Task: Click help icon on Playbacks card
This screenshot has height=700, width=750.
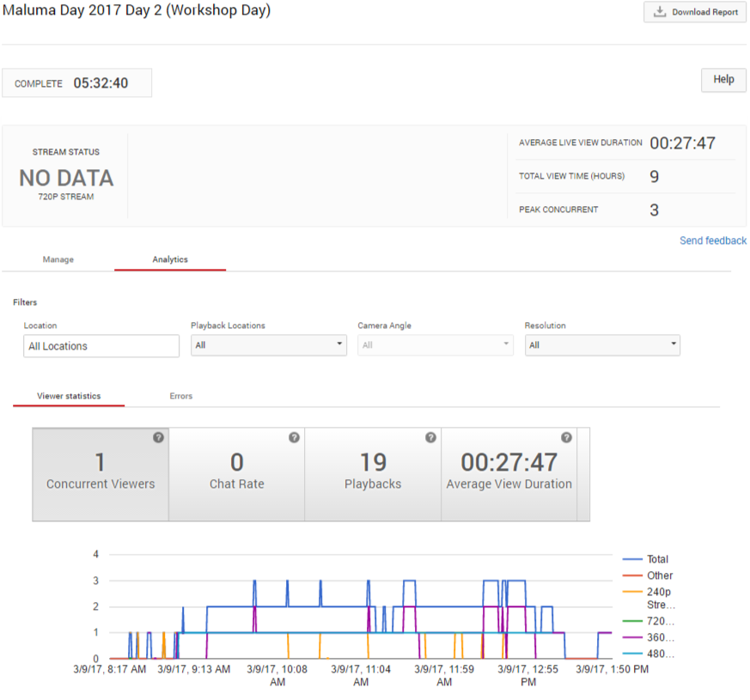Action: coord(430,437)
